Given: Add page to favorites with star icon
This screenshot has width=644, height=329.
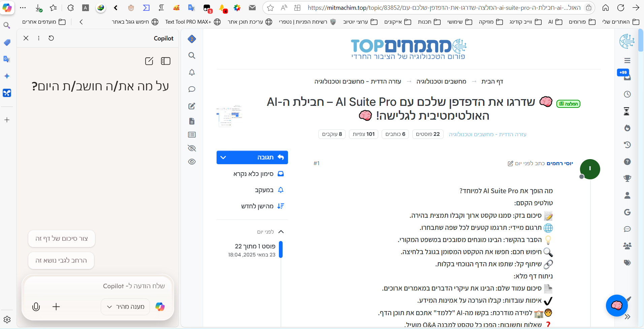Looking at the screenshot, I should coord(270,8).
